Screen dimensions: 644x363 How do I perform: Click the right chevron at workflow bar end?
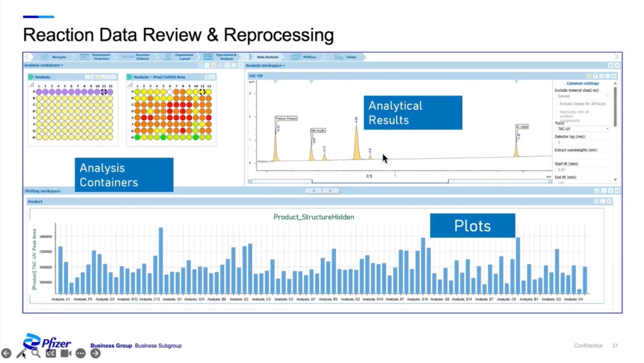tap(617, 57)
